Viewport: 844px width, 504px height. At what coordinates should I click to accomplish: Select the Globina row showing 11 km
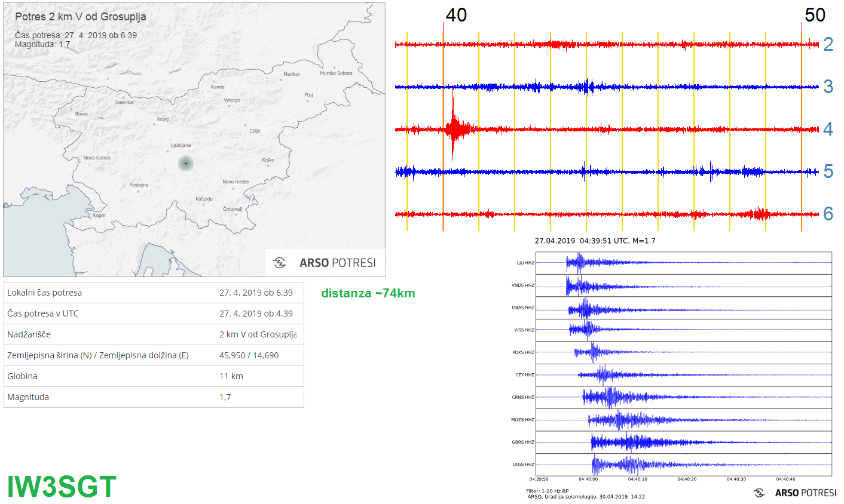(154, 376)
